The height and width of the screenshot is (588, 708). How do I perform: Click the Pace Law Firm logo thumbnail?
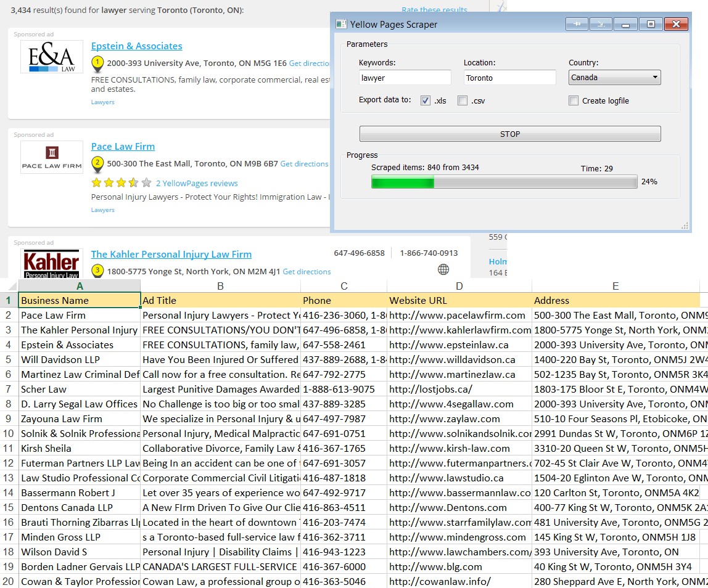tap(51, 158)
